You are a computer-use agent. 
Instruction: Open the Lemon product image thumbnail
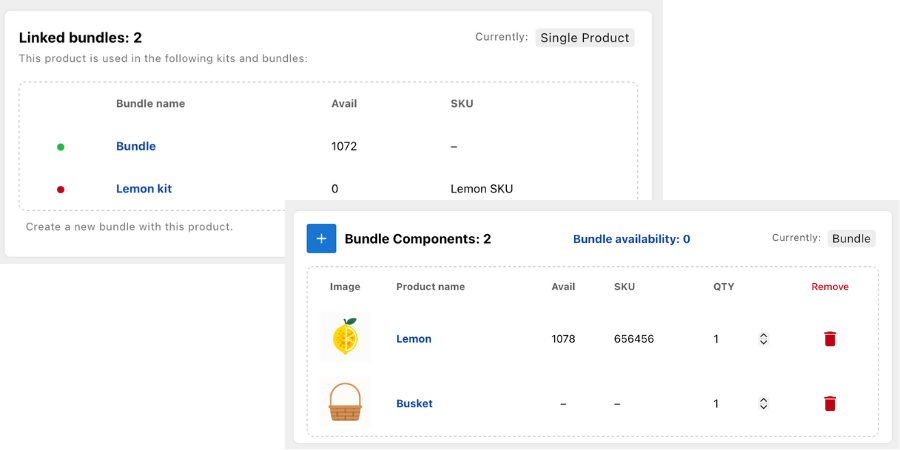point(345,338)
